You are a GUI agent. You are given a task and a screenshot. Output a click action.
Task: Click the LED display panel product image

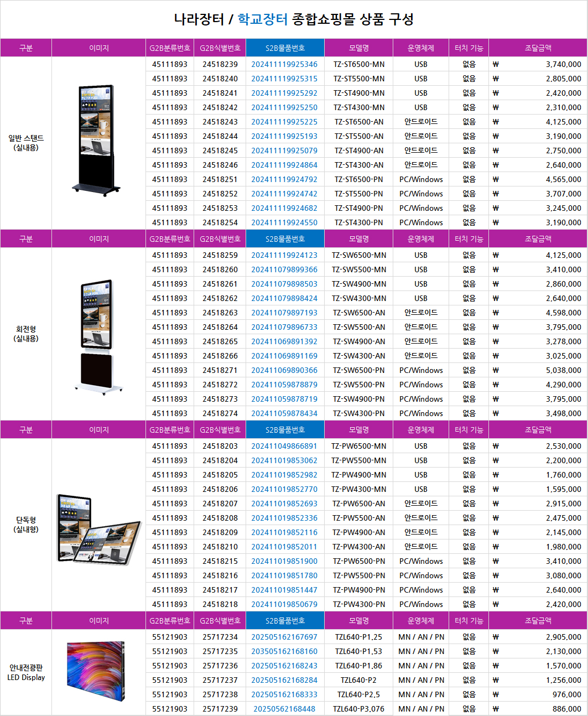[96, 672]
